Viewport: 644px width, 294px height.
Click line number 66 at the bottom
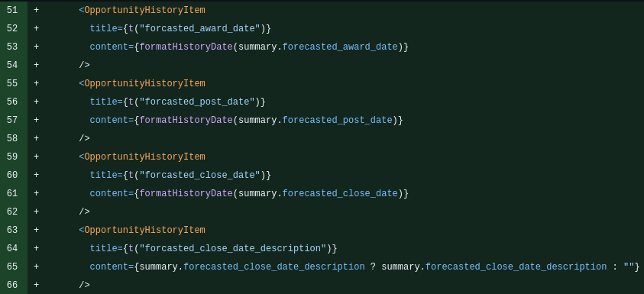pyautogui.click(x=12, y=285)
